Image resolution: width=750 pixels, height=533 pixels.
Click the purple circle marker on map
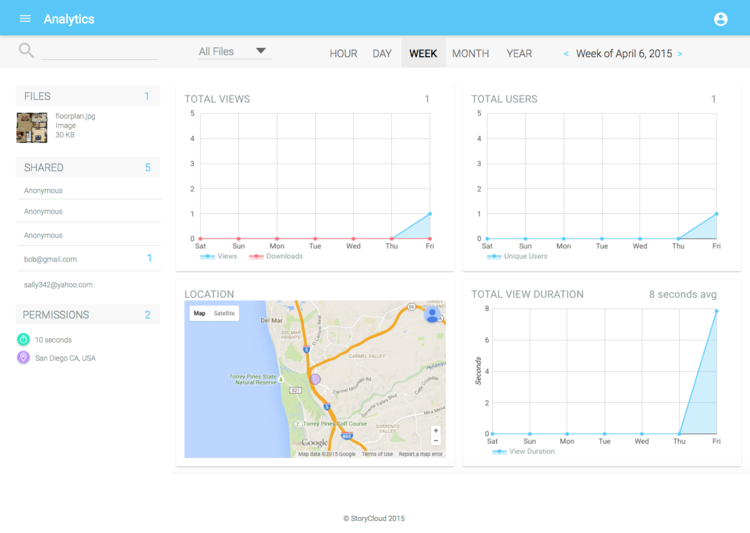click(315, 379)
